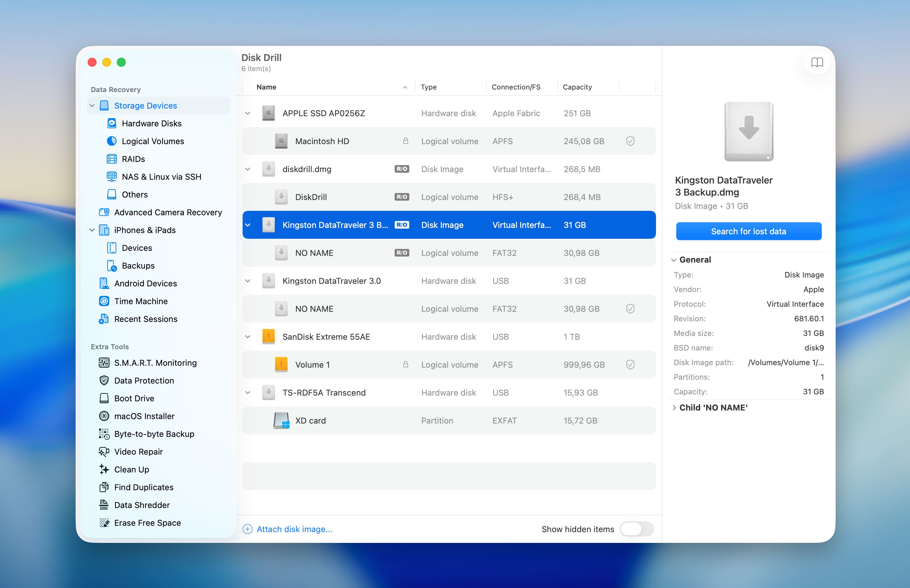Open the Data Protection tool

(x=158, y=381)
